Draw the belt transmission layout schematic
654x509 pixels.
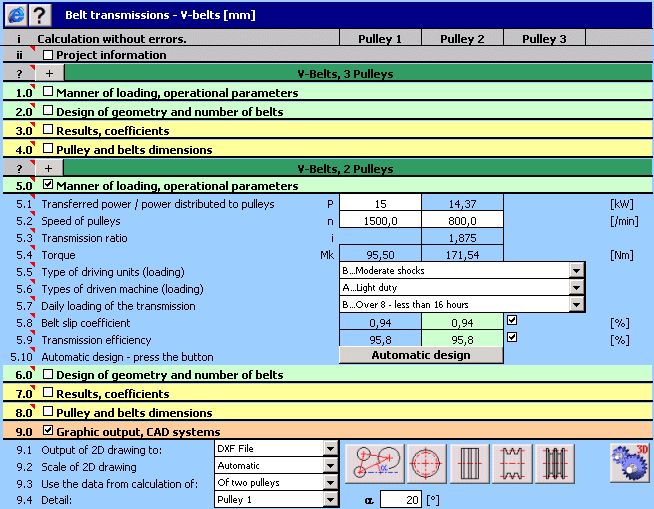pyautogui.click(x=375, y=464)
